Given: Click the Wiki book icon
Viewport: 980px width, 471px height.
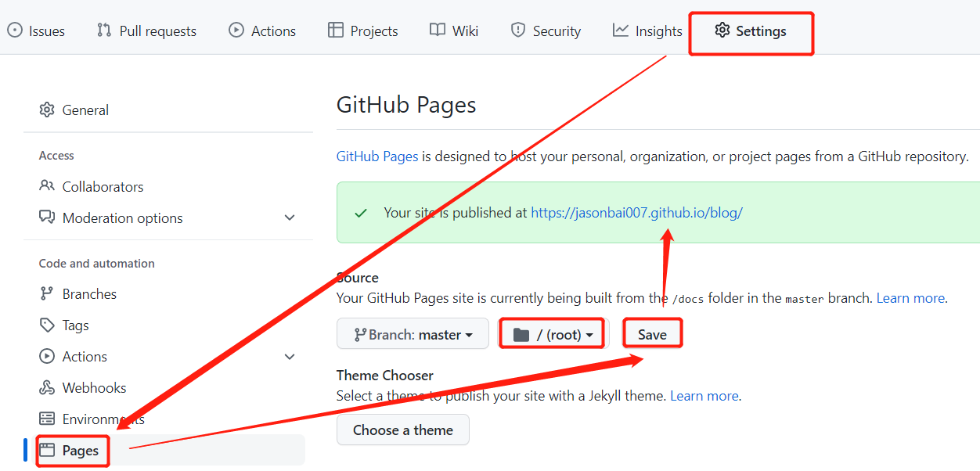Looking at the screenshot, I should coord(437,31).
